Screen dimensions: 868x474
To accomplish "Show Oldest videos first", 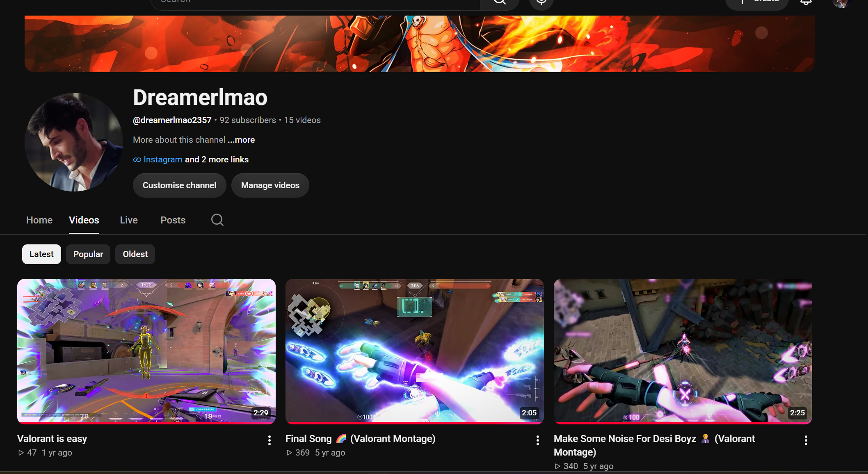I will pos(135,254).
